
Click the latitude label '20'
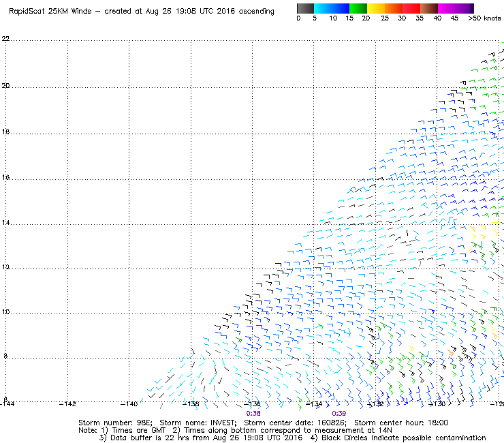coord(5,86)
